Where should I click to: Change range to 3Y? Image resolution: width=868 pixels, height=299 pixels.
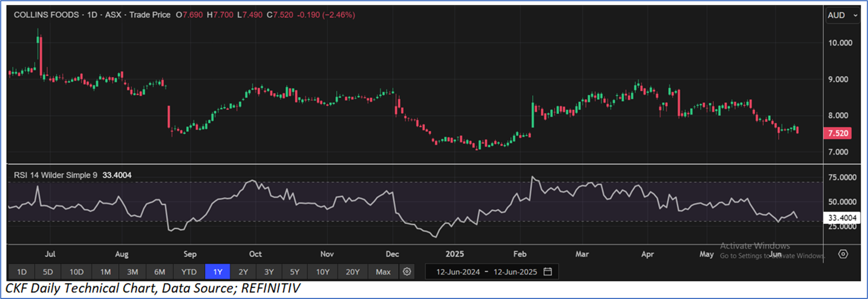pyautogui.click(x=269, y=271)
